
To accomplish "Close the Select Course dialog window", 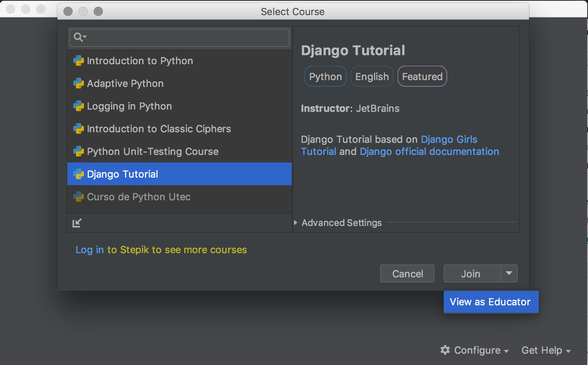I will click(68, 11).
